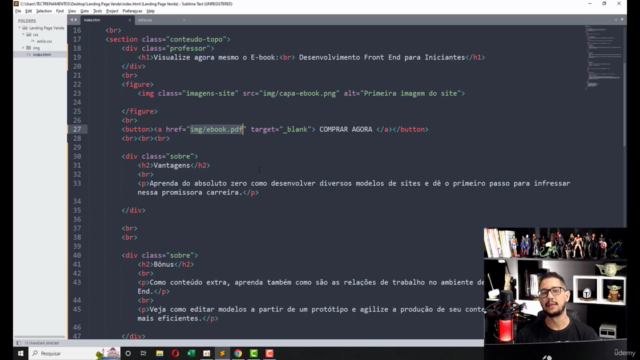Click the '_blank' target value

(295, 129)
